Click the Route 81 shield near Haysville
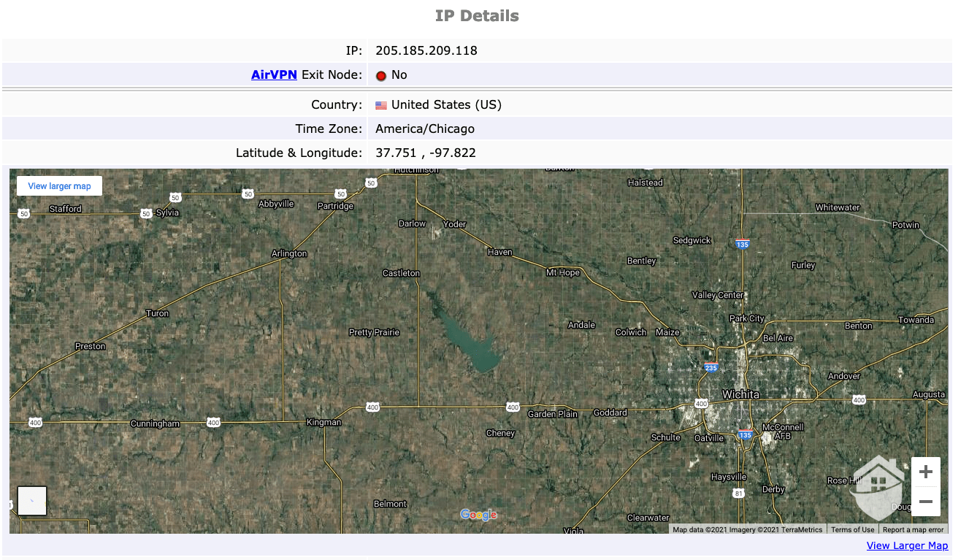Screen dimensions: 969x560 pos(739,494)
